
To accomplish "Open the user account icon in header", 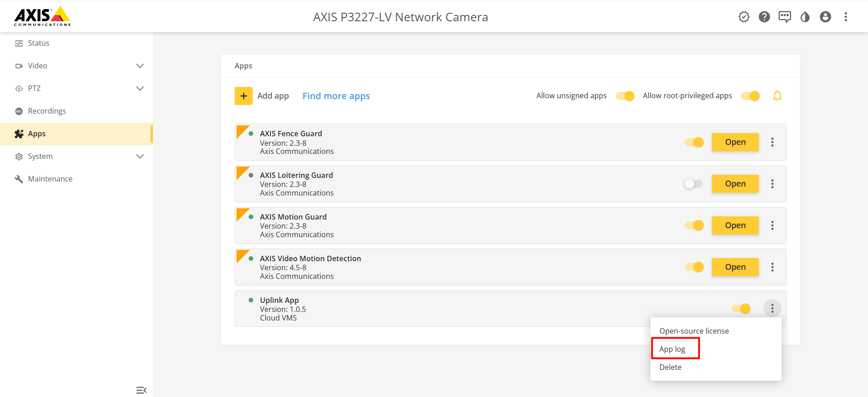I will 825,17.
